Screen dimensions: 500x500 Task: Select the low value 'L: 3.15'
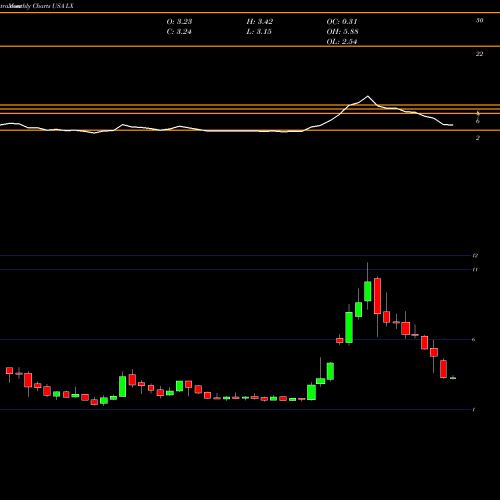click(x=259, y=32)
